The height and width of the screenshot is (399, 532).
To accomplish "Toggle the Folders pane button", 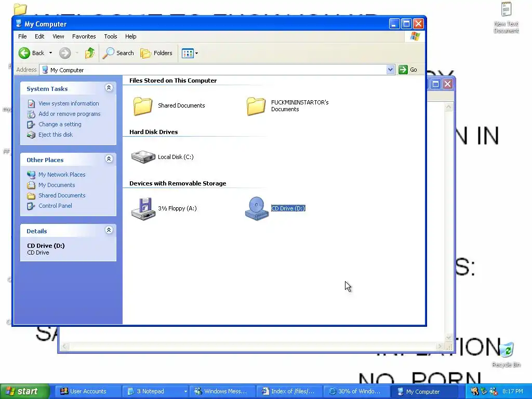I will point(156,53).
